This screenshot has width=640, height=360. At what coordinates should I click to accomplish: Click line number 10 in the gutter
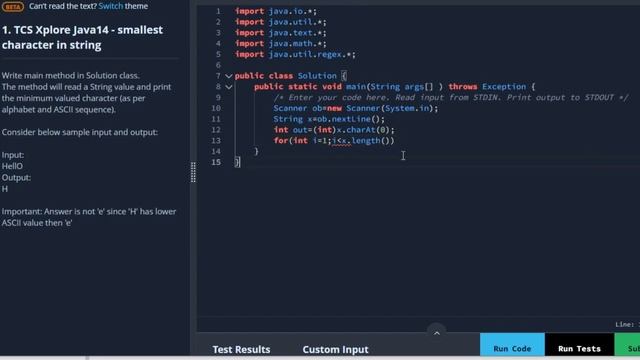(216, 108)
